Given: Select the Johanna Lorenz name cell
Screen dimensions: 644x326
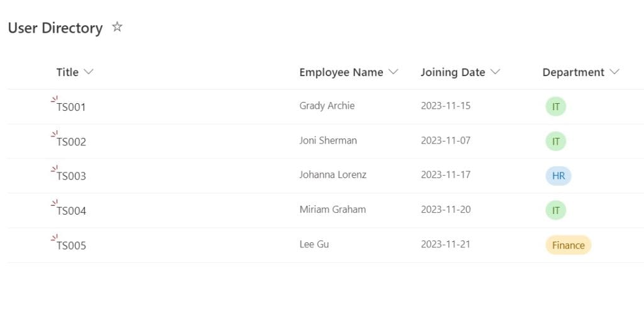Looking at the screenshot, I should 333,175.
